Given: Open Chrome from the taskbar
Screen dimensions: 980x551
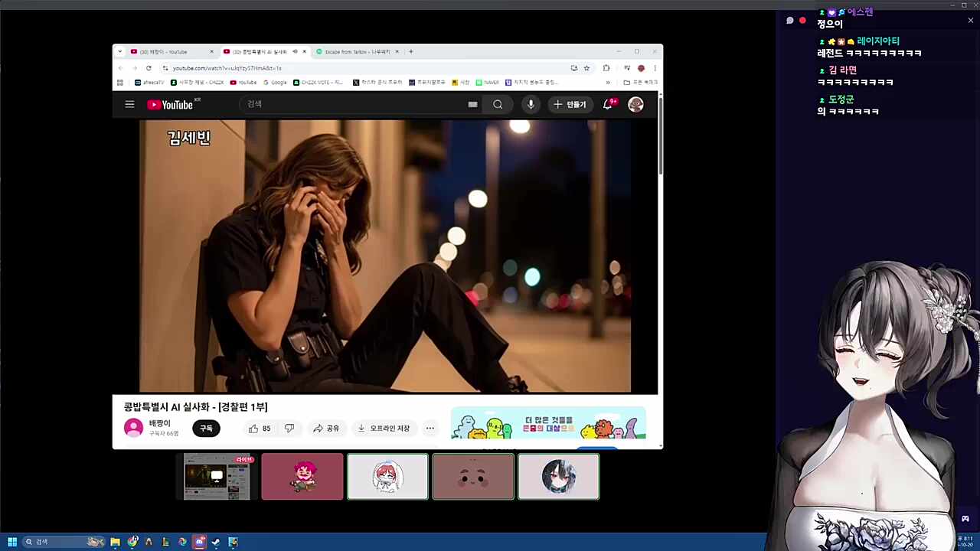Looking at the screenshot, I should point(132,542).
